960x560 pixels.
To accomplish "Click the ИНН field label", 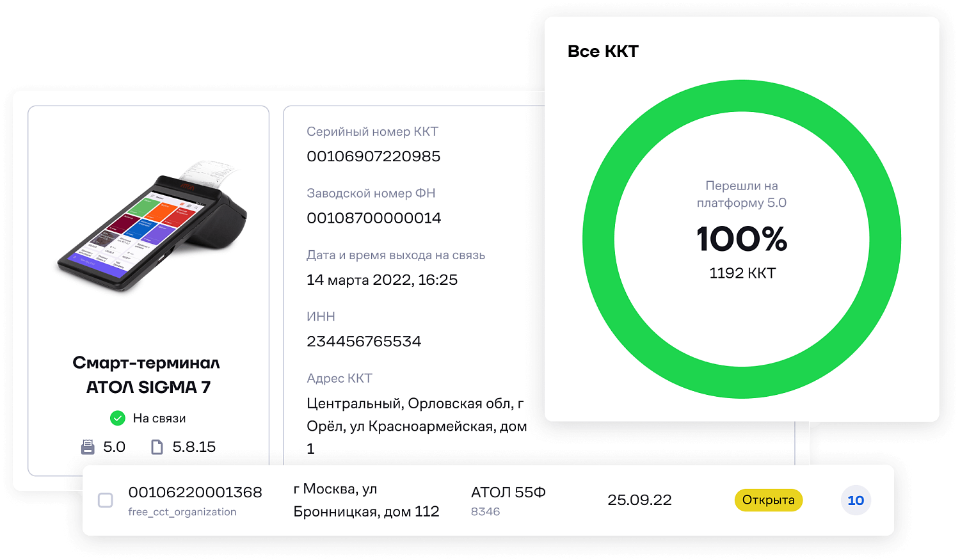I will coord(321,317).
